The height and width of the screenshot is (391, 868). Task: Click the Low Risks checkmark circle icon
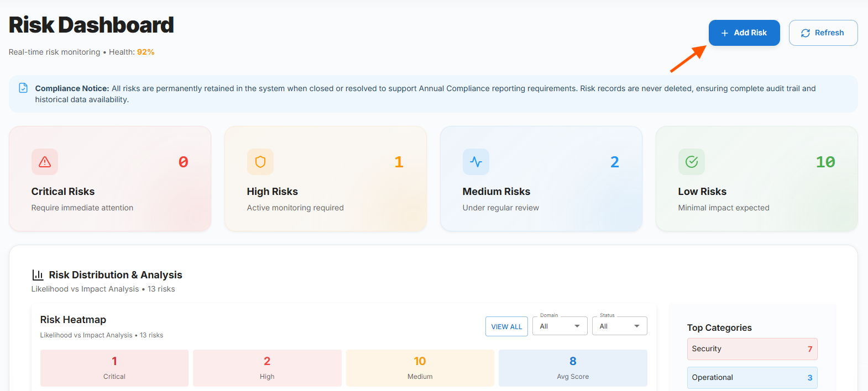coord(692,162)
